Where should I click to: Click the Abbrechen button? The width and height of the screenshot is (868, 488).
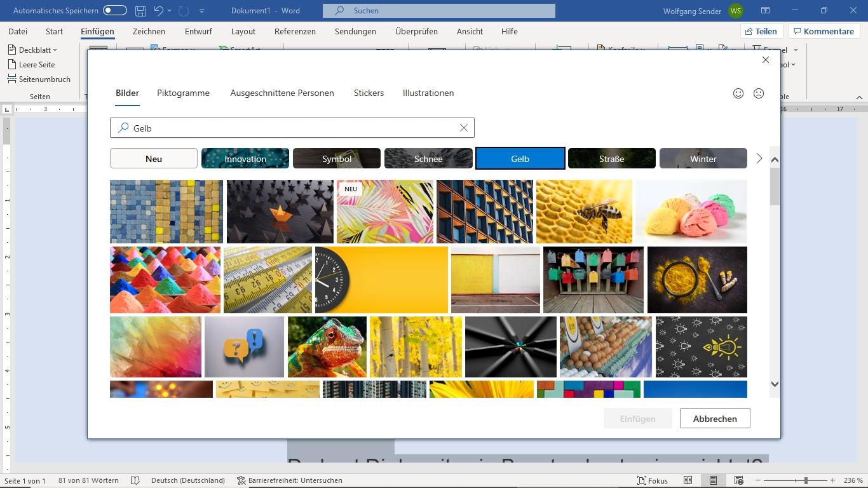click(x=715, y=419)
